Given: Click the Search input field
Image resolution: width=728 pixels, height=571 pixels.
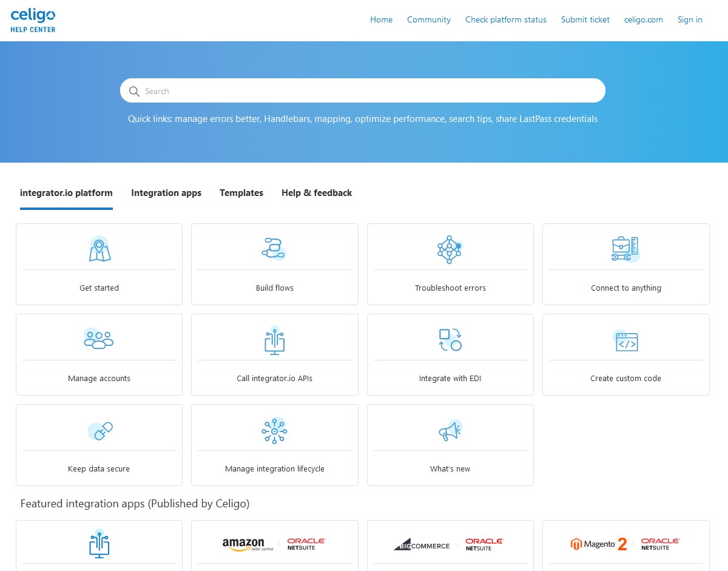Looking at the screenshot, I should (x=363, y=91).
